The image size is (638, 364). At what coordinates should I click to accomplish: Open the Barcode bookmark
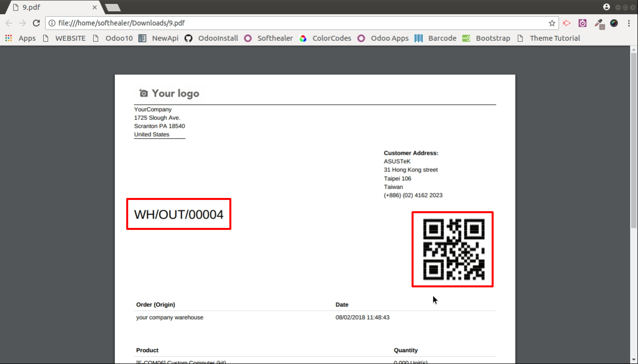pyautogui.click(x=436, y=38)
